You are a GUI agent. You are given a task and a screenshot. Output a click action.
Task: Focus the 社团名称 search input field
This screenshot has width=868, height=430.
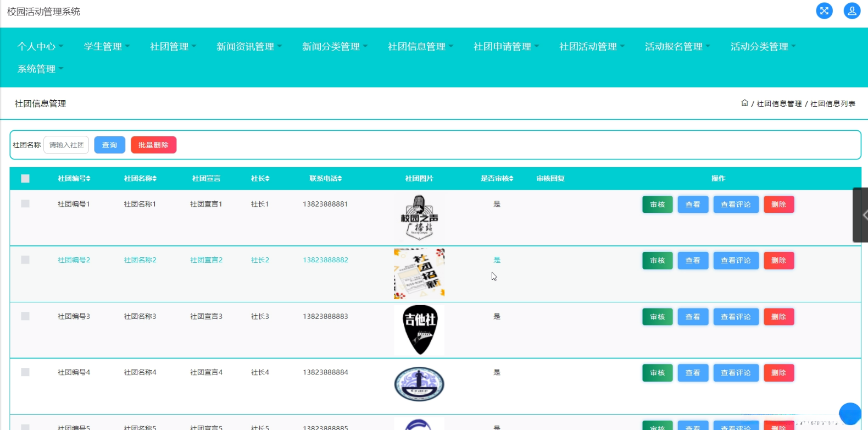pyautogui.click(x=66, y=145)
